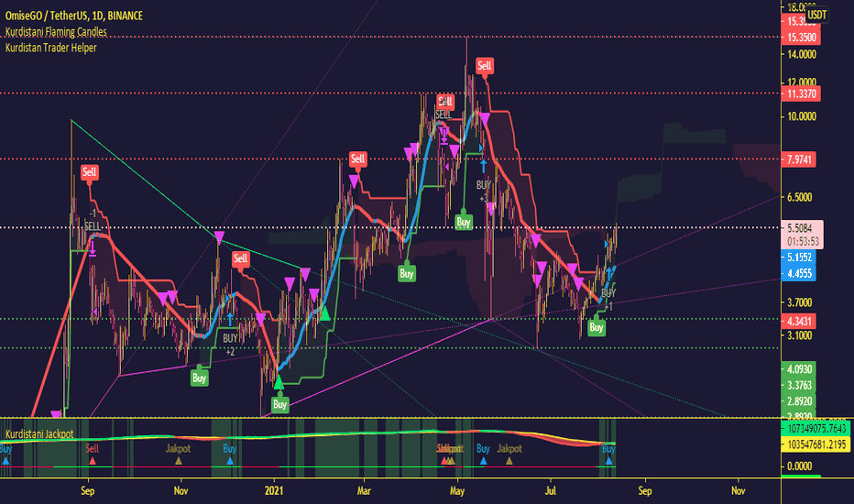
Task: Click the blue 5.1552 price tag
Action: coord(798,257)
